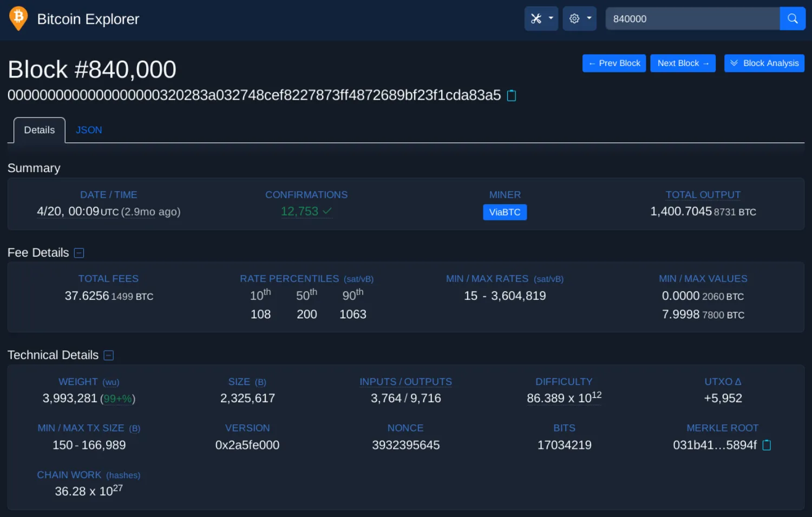
Task: Click the TOTAL OUTPUT link
Action: coord(703,194)
